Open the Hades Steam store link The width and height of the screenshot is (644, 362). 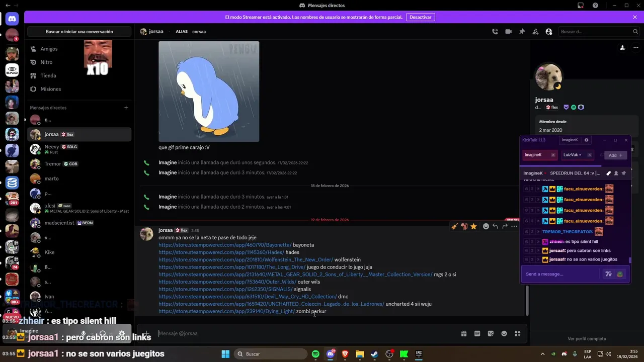221,252
